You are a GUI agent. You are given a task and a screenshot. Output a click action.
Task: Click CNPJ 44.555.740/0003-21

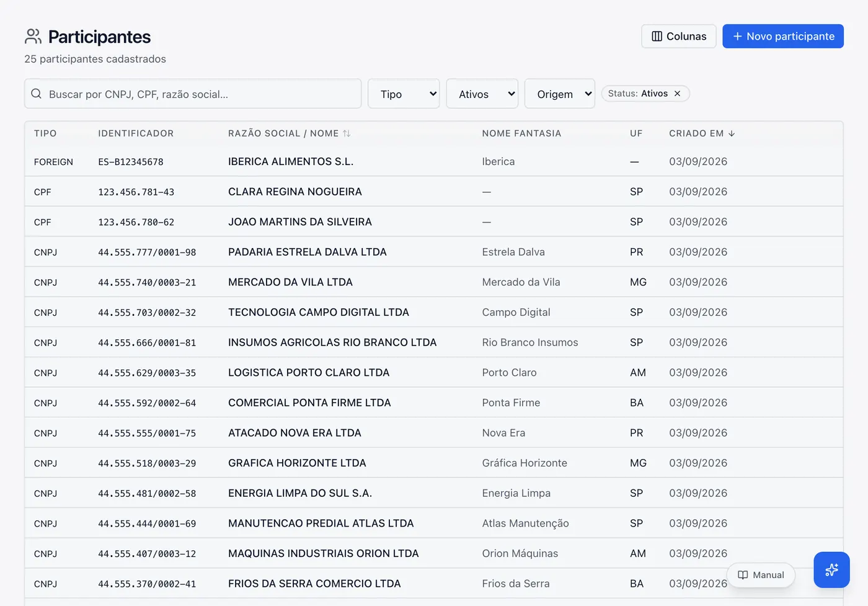tap(147, 282)
